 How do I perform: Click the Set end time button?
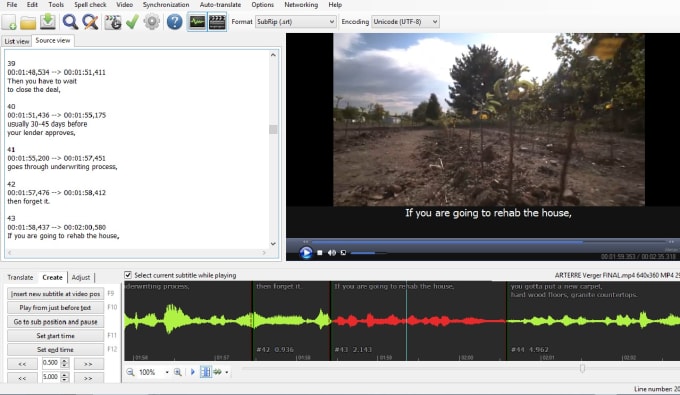55,349
